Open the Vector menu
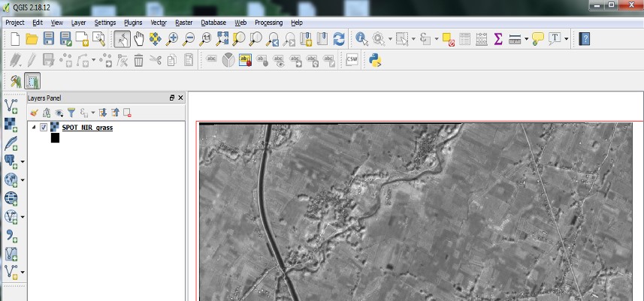This screenshot has height=301, width=644. pyautogui.click(x=159, y=23)
